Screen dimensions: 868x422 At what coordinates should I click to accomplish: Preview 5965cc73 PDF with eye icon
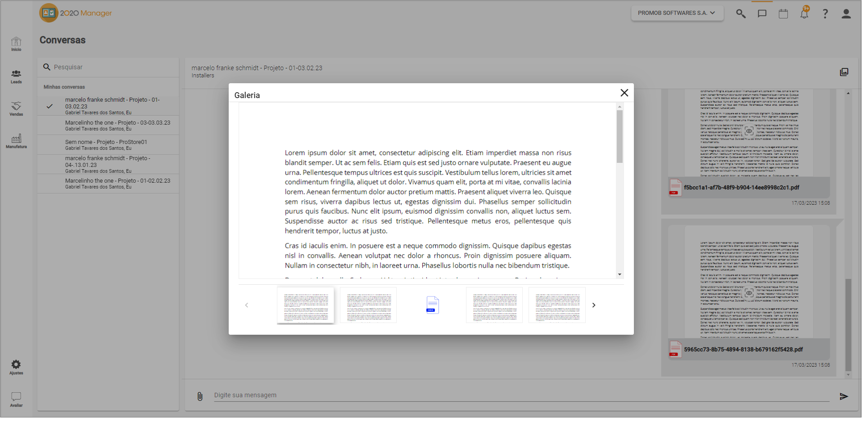coord(749,293)
